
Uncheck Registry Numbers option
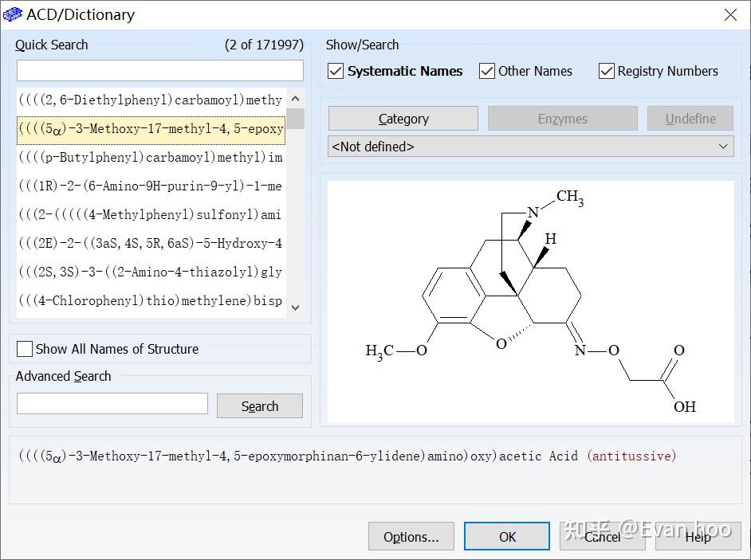pos(607,70)
